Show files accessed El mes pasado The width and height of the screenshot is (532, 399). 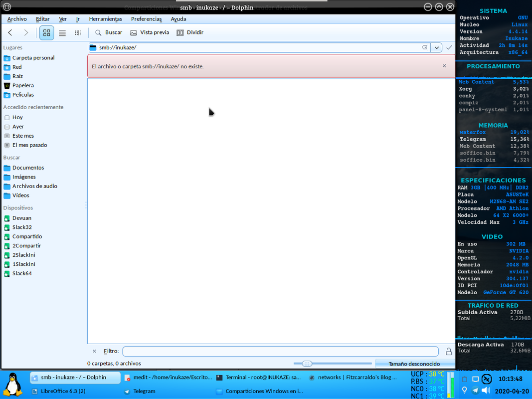tap(25, 145)
